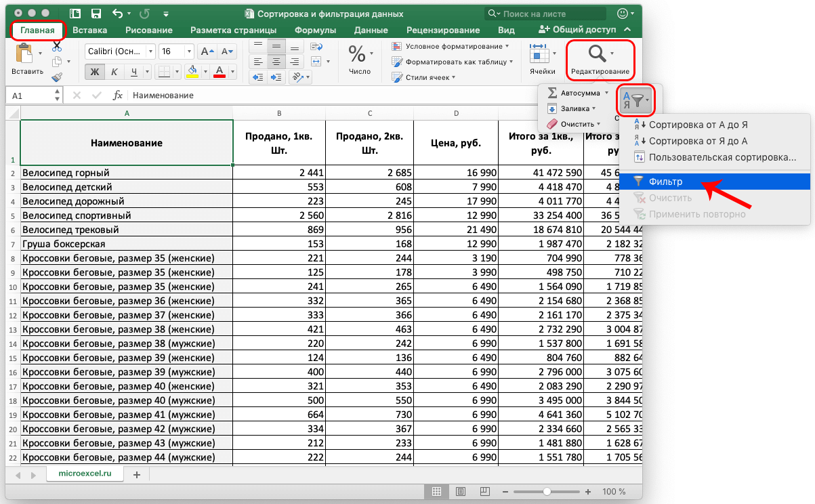Toggle middle vertical alignment

[276, 45]
